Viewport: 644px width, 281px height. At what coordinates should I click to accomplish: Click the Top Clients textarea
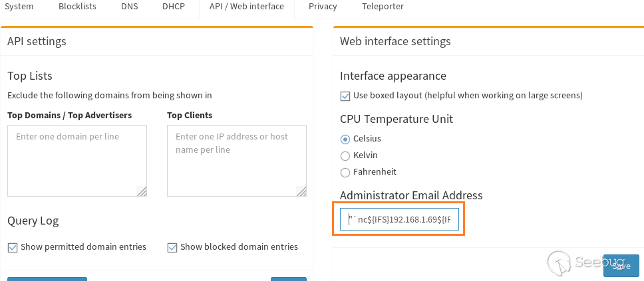(x=237, y=161)
